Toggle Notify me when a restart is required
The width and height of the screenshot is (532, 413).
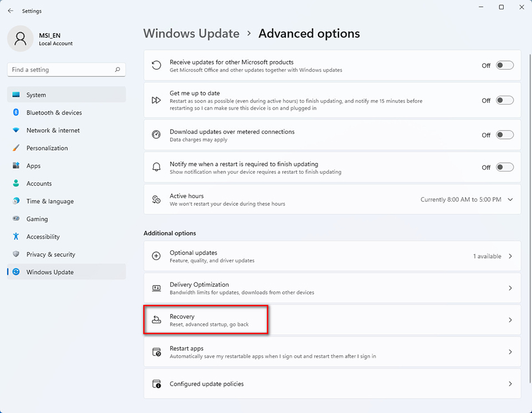504,167
